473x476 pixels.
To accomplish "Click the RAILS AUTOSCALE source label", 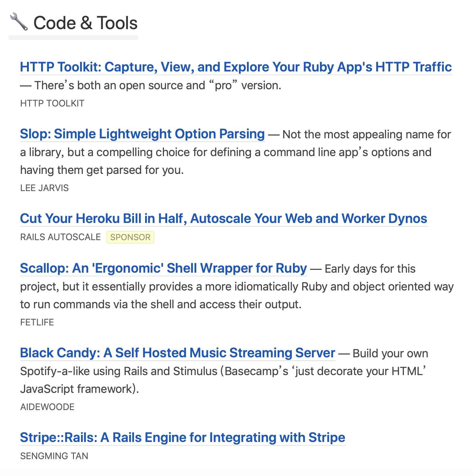I will [60, 237].
